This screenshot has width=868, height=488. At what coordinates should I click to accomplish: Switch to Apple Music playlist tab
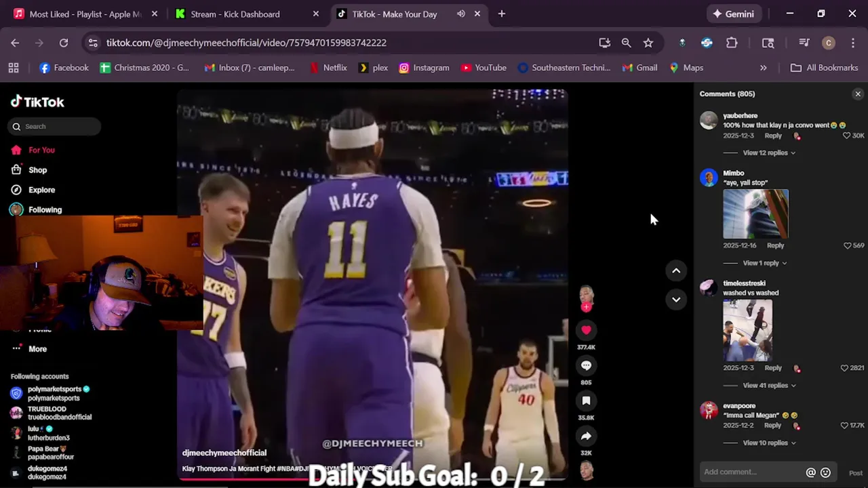click(x=85, y=14)
